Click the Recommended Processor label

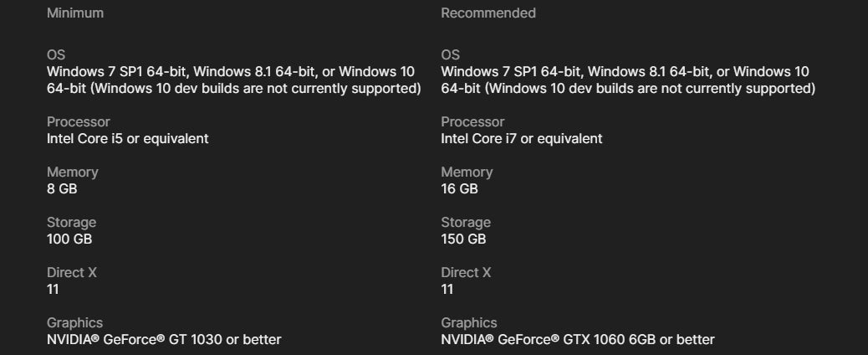pos(472,122)
